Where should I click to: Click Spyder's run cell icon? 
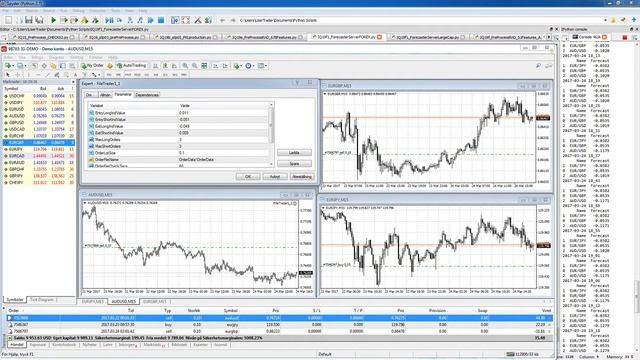[63, 20]
